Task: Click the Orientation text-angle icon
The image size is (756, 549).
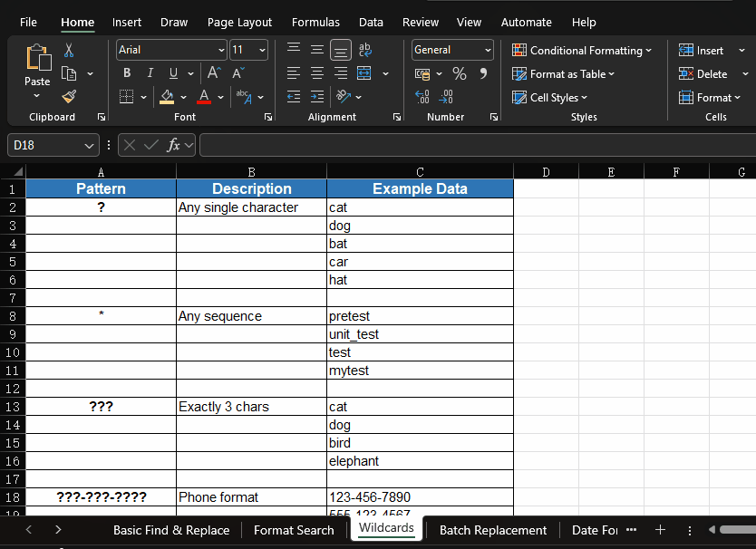Action: pyautogui.click(x=344, y=97)
